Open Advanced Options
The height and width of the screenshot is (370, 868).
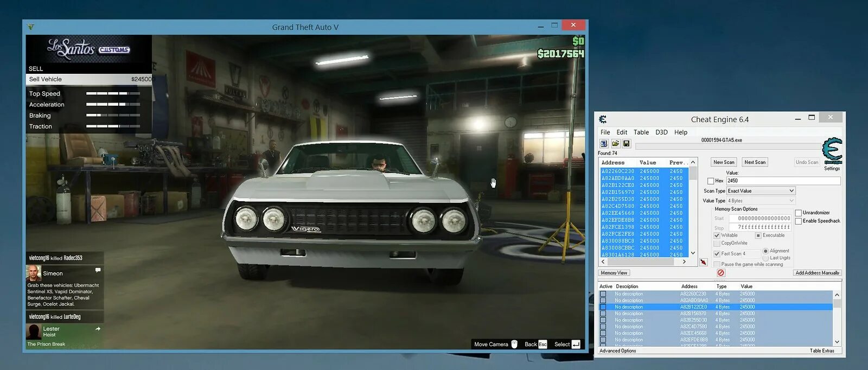(x=617, y=351)
